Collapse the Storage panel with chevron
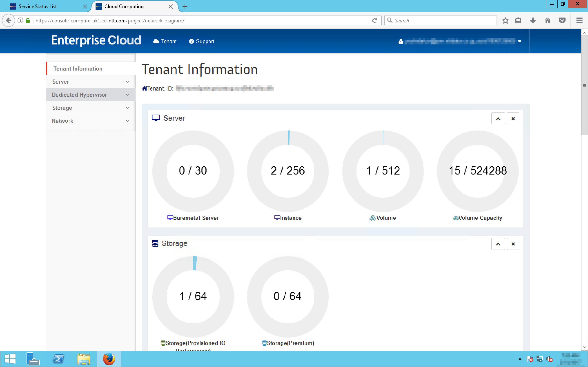 498,244
